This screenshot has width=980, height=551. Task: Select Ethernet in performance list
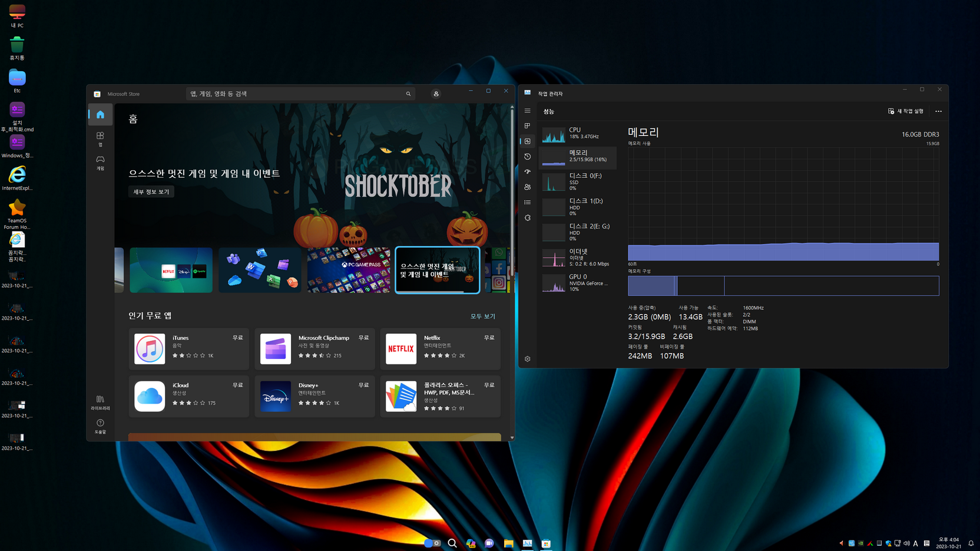click(x=578, y=257)
